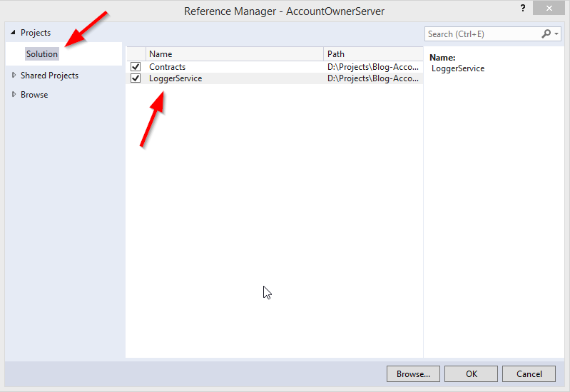This screenshot has width=570, height=392.
Task: Open the search options dropdown arrow
Action: [x=556, y=33]
